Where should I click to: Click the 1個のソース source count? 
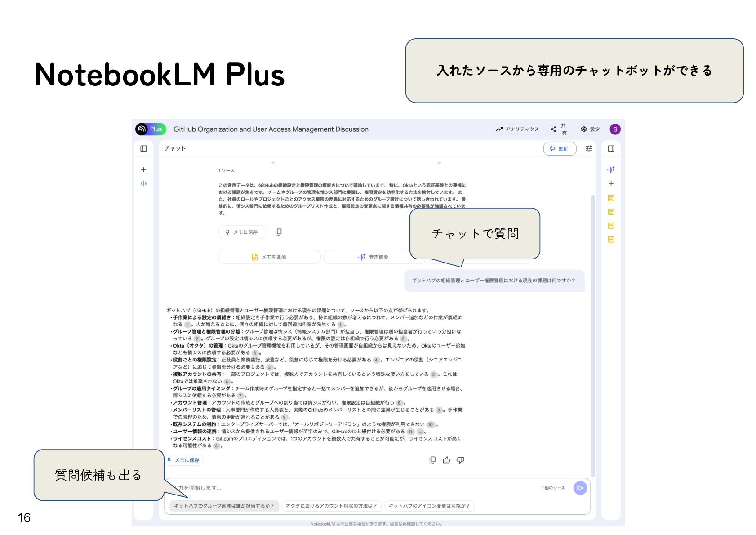[x=553, y=488]
